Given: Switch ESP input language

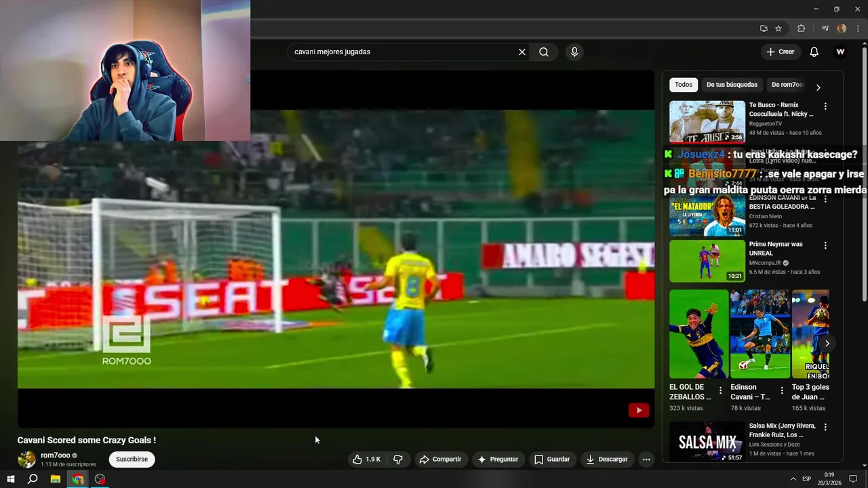Looking at the screenshot, I should pyautogui.click(x=806, y=479).
